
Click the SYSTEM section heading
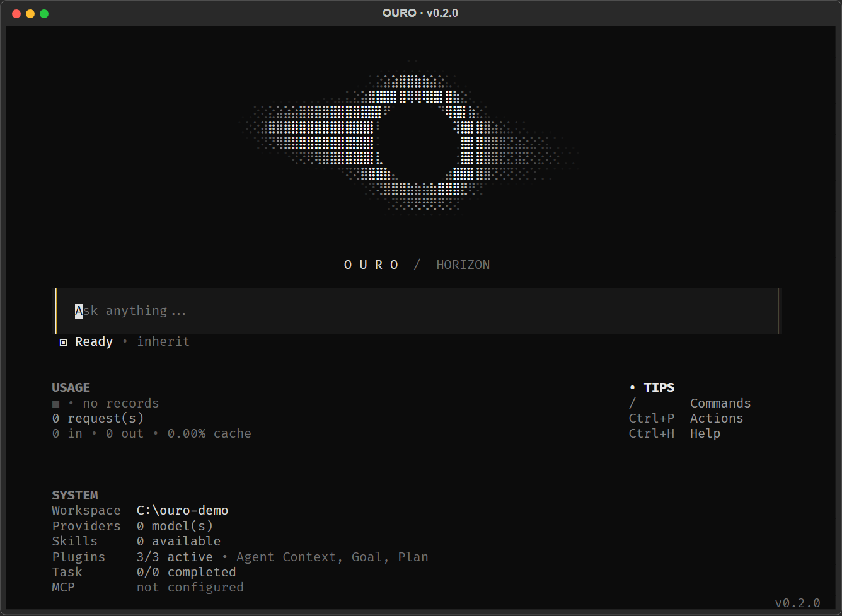coord(75,495)
